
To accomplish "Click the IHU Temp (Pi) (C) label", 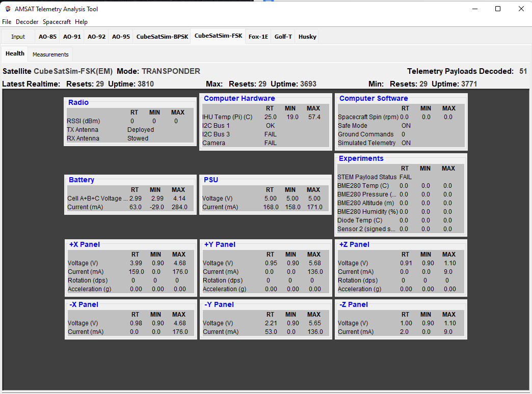I will 227,117.
